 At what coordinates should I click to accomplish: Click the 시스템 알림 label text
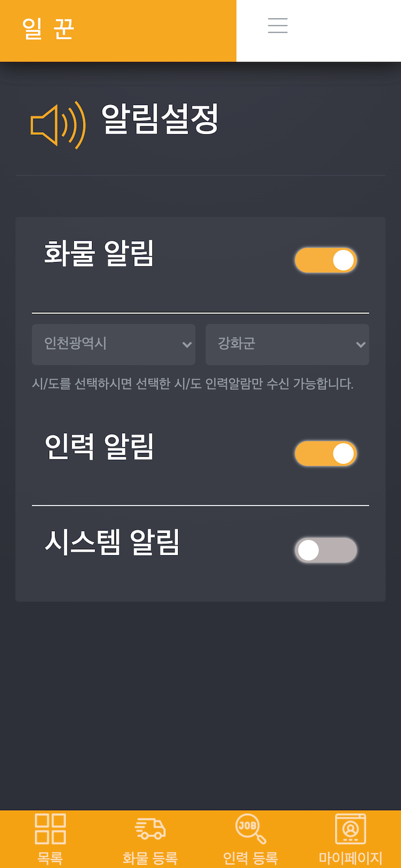tap(112, 542)
